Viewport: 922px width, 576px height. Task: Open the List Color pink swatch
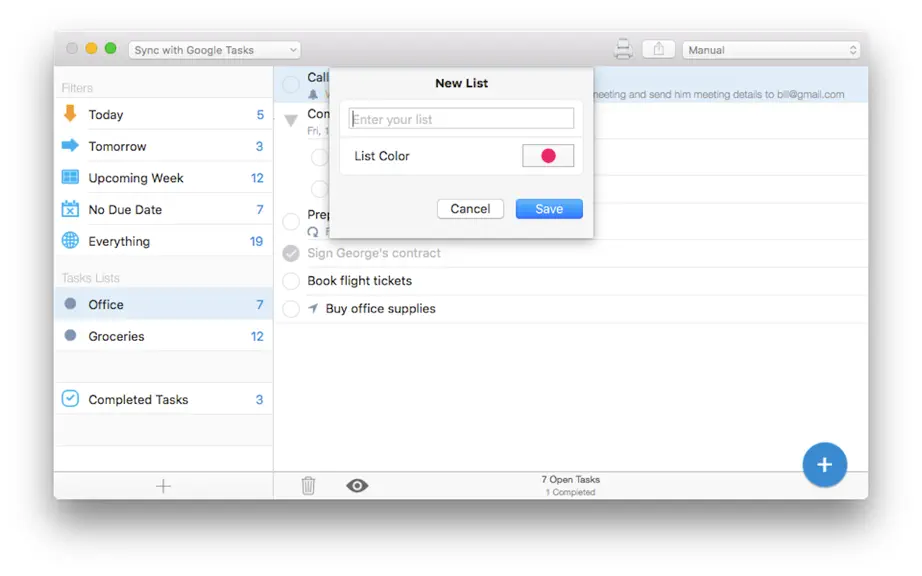point(548,156)
